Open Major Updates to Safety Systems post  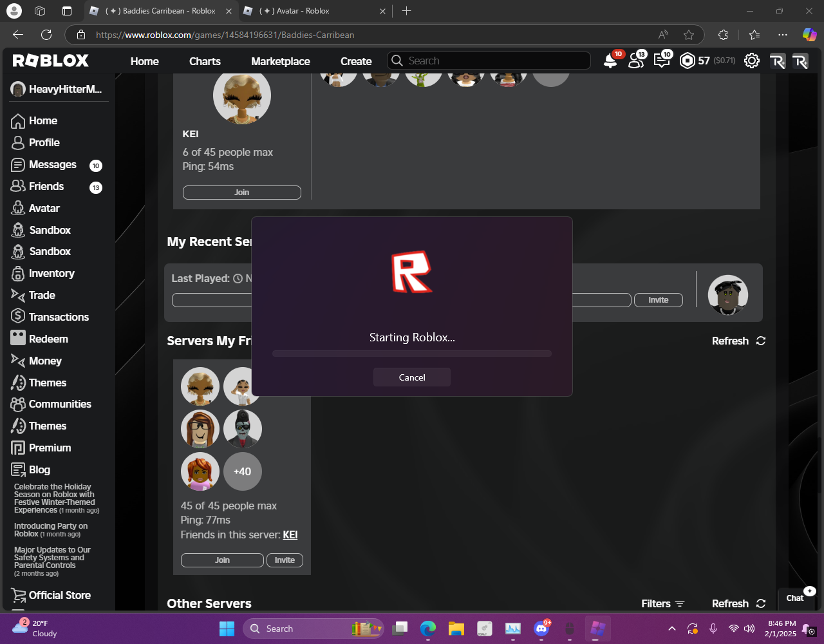[x=53, y=562]
